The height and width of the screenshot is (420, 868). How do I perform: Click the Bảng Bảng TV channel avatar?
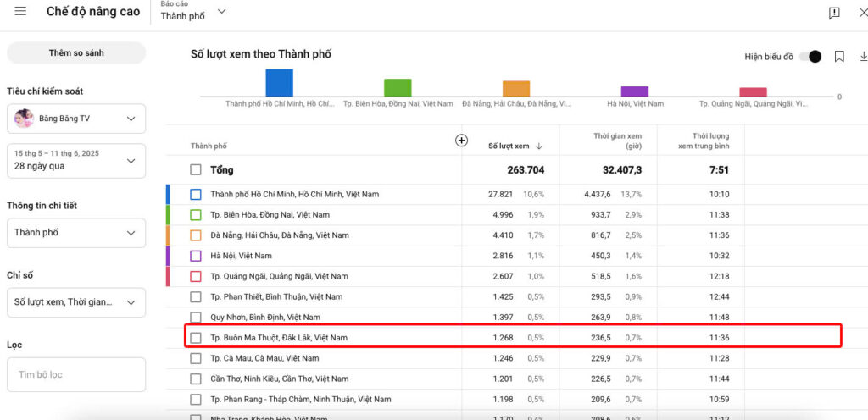(x=24, y=119)
